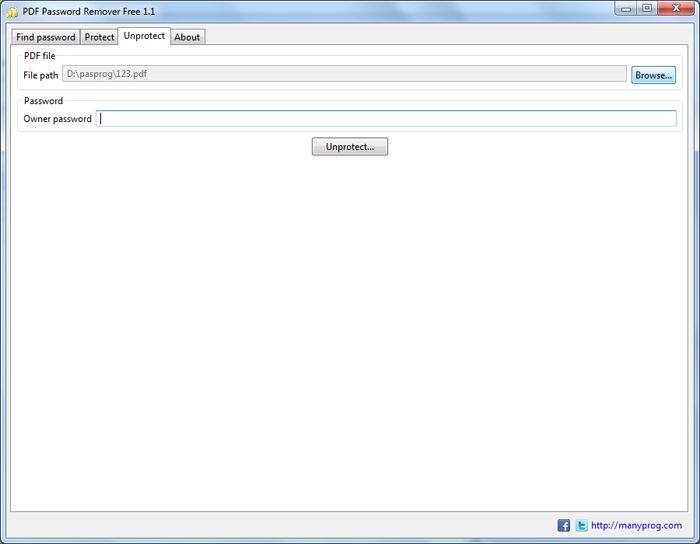
Task: Click the File path field
Action: [x=344, y=74]
